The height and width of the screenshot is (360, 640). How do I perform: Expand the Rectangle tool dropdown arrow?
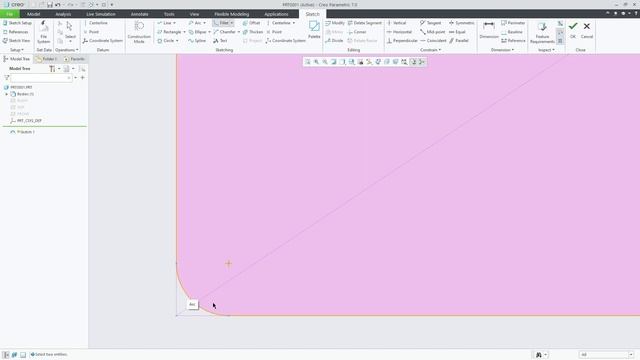[x=184, y=32]
